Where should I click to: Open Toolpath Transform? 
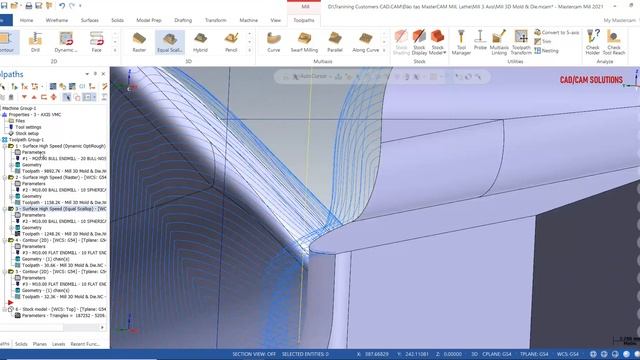coord(521,42)
